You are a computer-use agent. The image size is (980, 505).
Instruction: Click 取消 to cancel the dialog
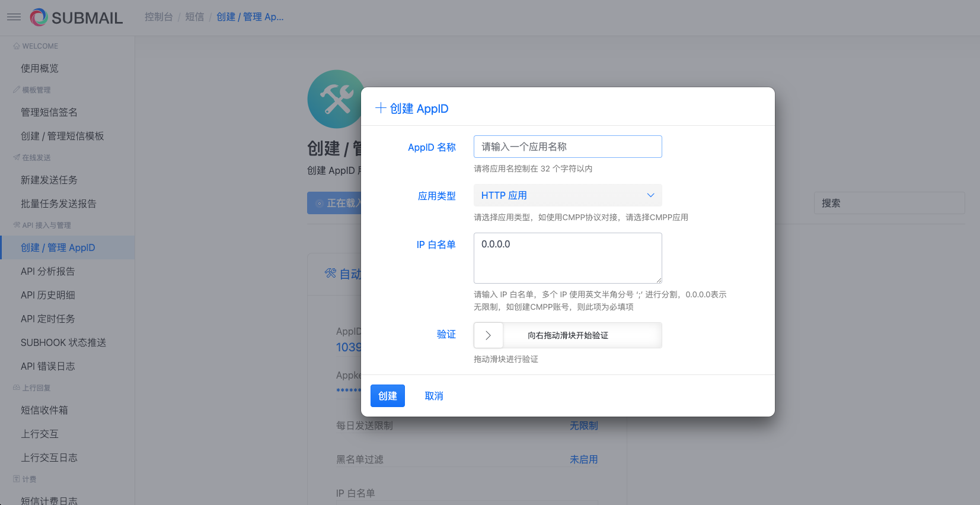434,396
